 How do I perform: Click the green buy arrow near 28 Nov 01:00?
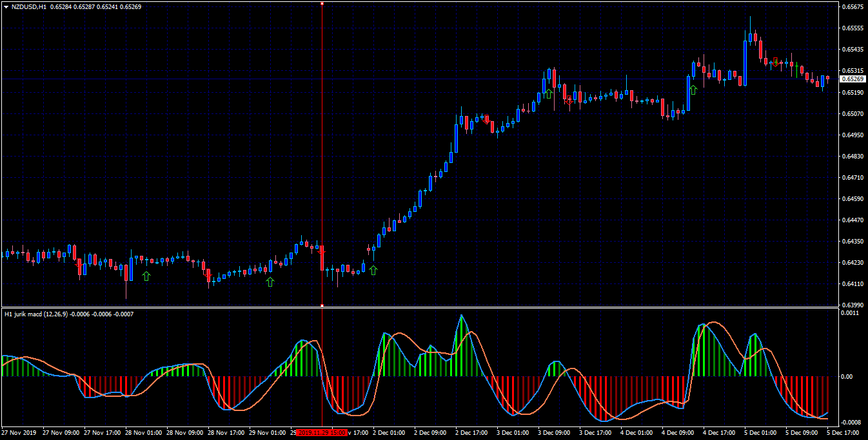pyautogui.click(x=146, y=276)
